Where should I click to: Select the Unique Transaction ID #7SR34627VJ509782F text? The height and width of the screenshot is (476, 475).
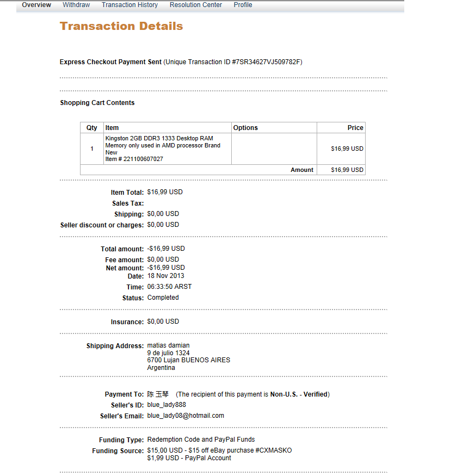(233, 62)
